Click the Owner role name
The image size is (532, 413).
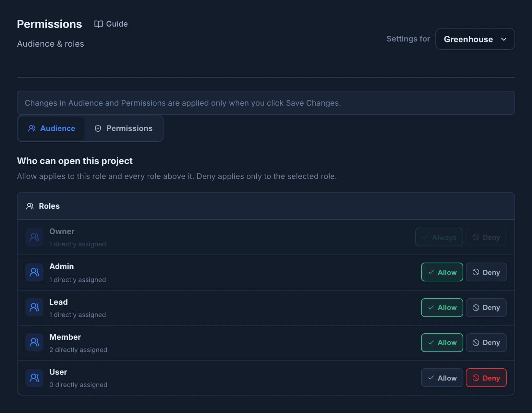(x=62, y=231)
